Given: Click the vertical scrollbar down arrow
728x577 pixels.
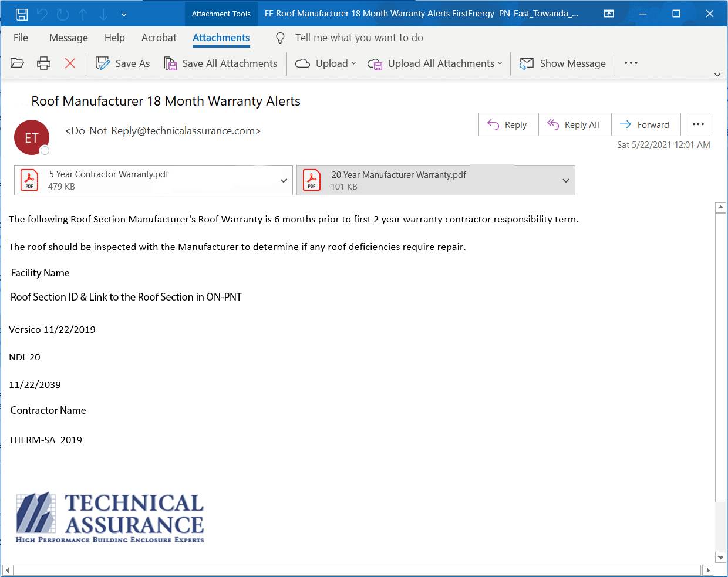Looking at the screenshot, I should pyautogui.click(x=720, y=557).
